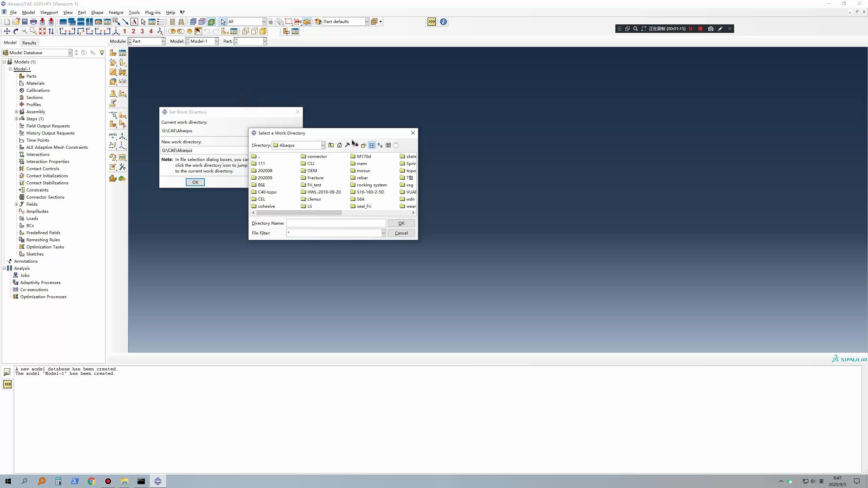Click Cancel in Select a Work Directory

[401, 233]
